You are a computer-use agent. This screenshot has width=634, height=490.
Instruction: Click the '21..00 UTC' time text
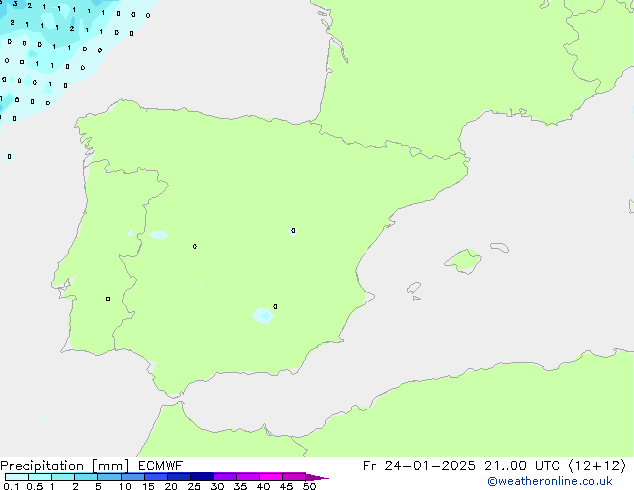[x=522, y=466]
